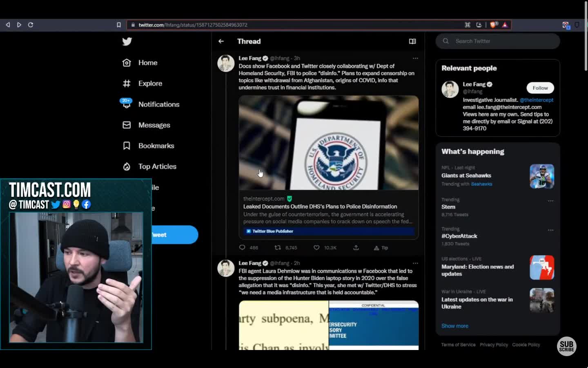Open Maryland Election news and updates
Viewport: 588px width, 368px height.
click(x=477, y=270)
